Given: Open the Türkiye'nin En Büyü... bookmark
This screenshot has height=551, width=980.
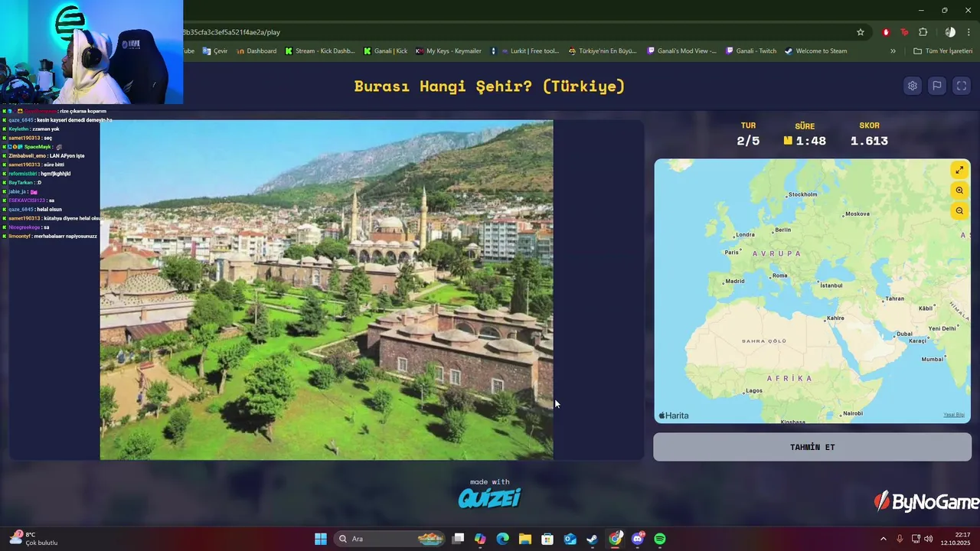Looking at the screenshot, I should [603, 51].
